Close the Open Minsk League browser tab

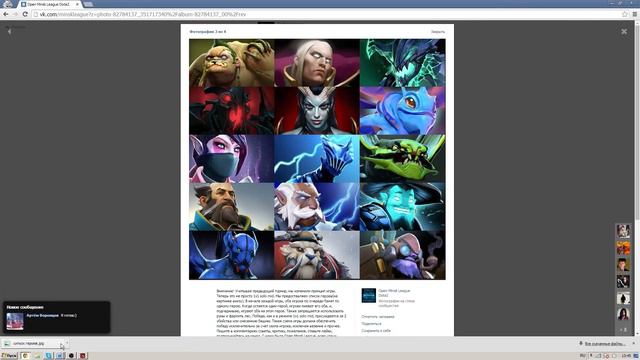coord(78,4)
